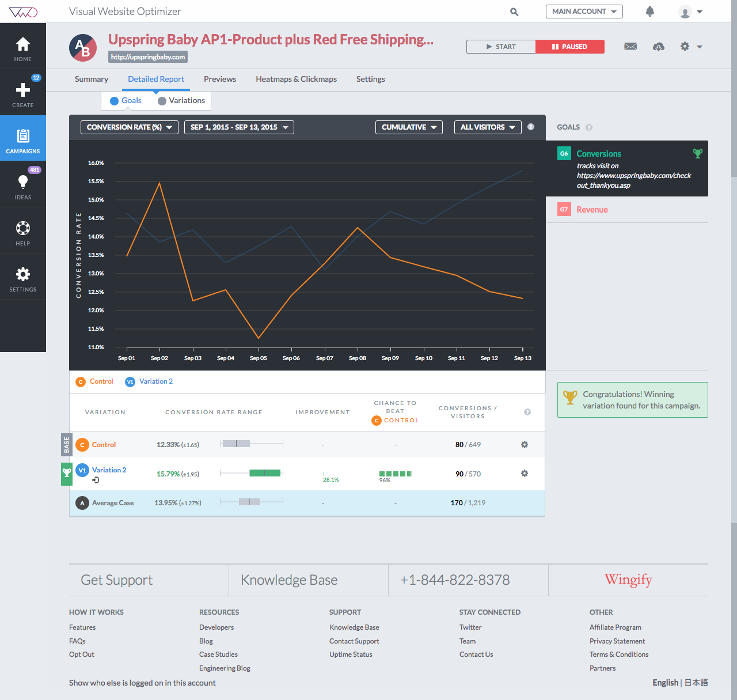
Task: Switch to the Detailed Report tab
Action: pyautogui.click(x=156, y=80)
